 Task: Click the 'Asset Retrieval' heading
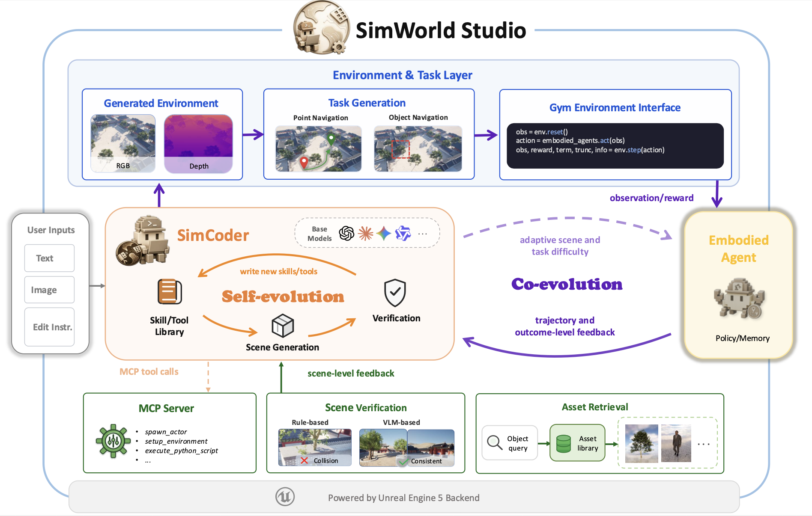coord(595,407)
